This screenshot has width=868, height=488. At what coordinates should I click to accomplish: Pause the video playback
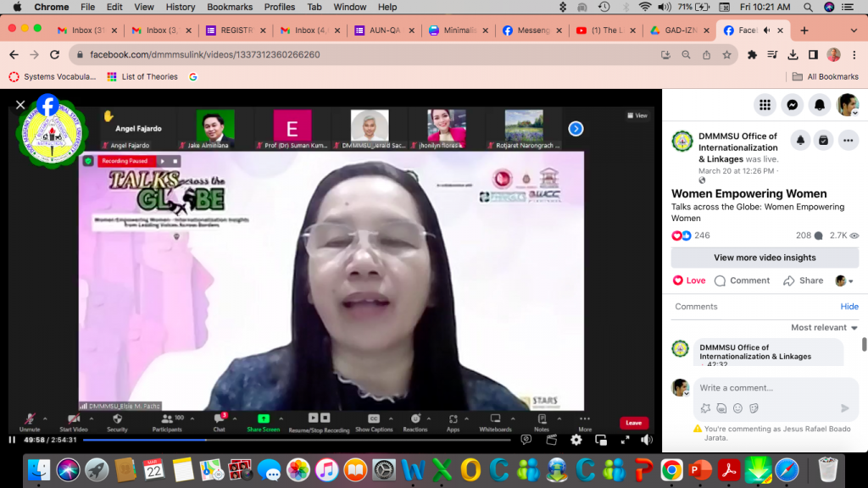(x=12, y=440)
